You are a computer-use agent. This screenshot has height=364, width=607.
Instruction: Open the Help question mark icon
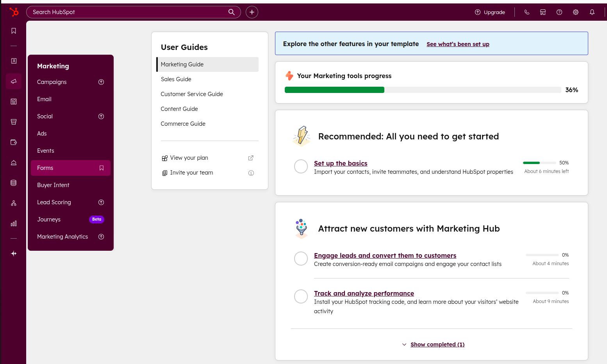(x=559, y=12)
